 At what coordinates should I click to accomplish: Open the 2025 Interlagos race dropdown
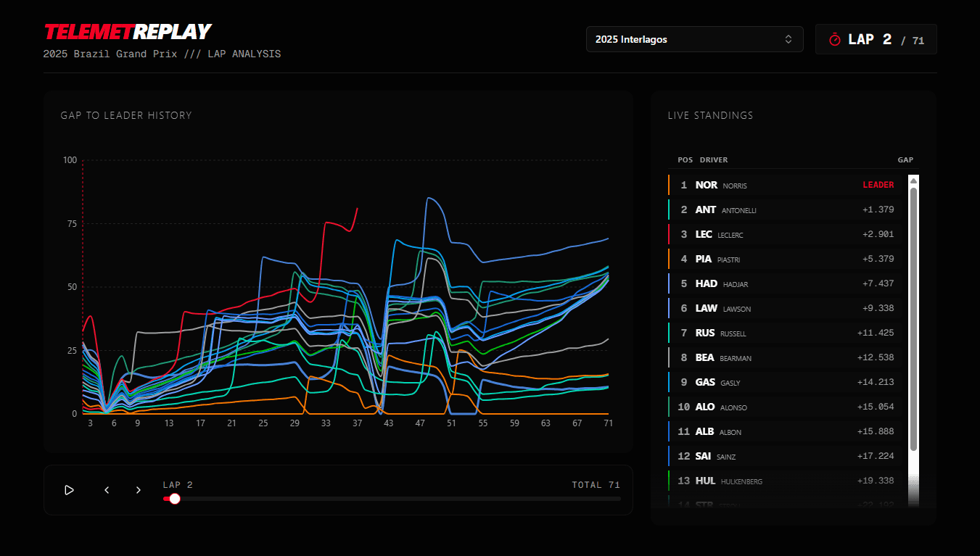[x=693, y=39]
